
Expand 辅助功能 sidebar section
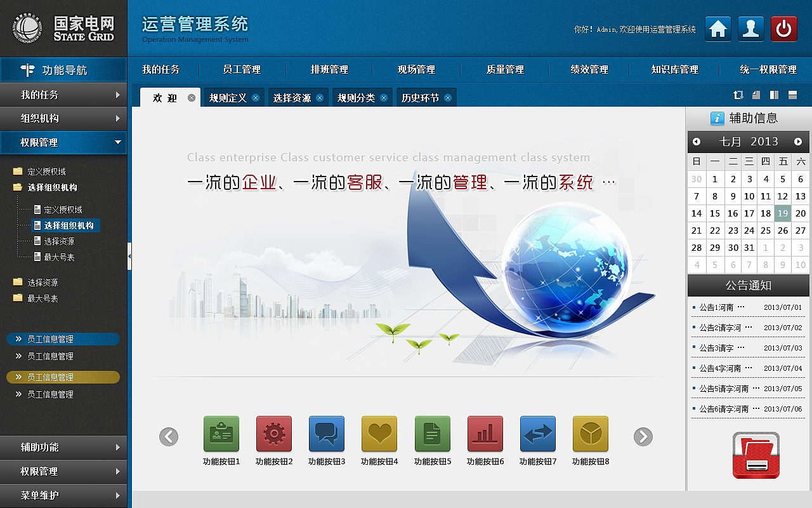63,447
